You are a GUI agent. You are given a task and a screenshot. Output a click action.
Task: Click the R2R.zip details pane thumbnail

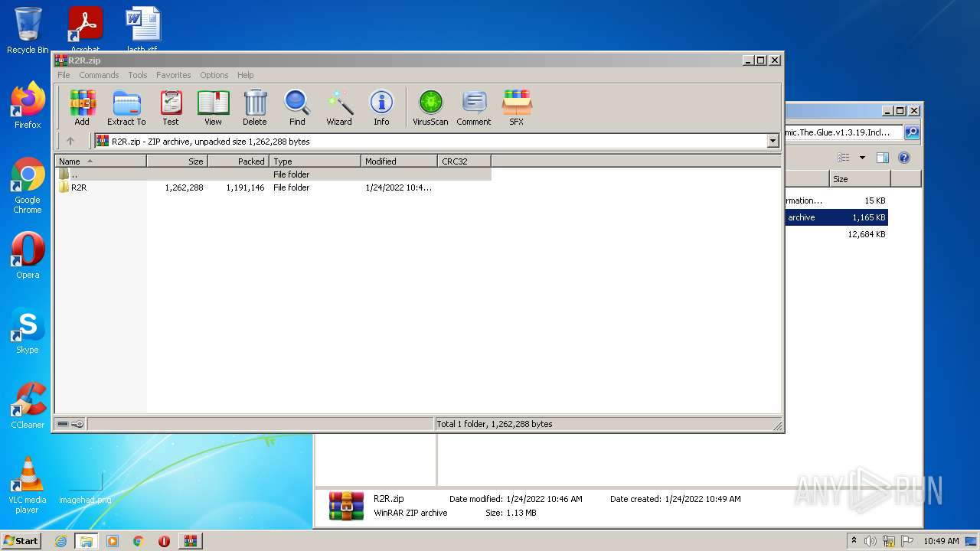346,507
